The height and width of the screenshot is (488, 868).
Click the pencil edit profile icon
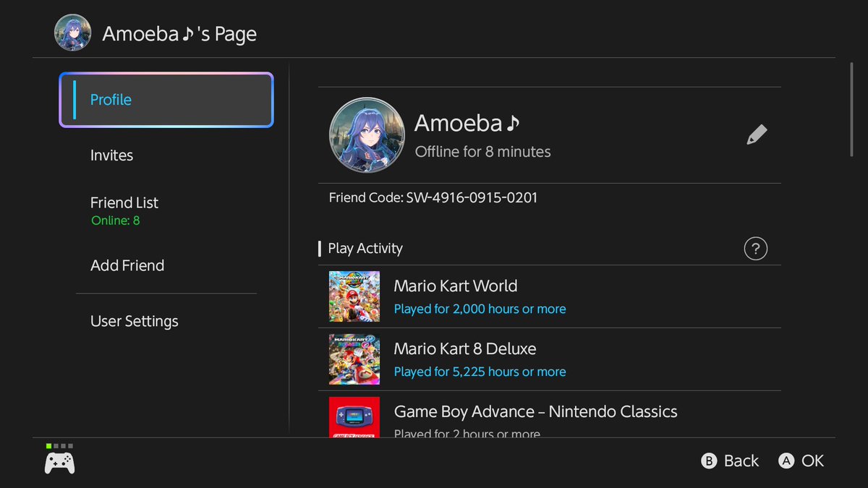point(757,134)
